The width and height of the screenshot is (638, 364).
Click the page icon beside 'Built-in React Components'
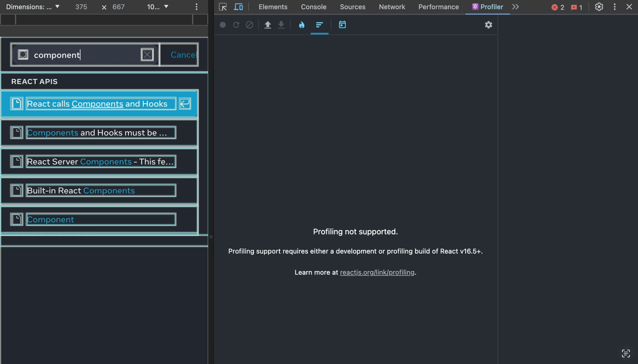click(17, 190)
